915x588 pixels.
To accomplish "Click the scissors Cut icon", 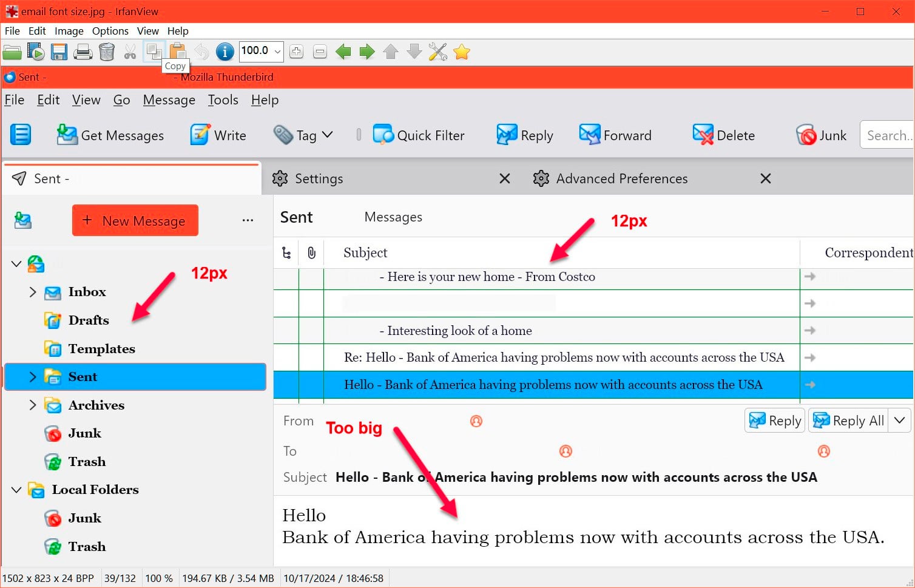I will (130, 52).
